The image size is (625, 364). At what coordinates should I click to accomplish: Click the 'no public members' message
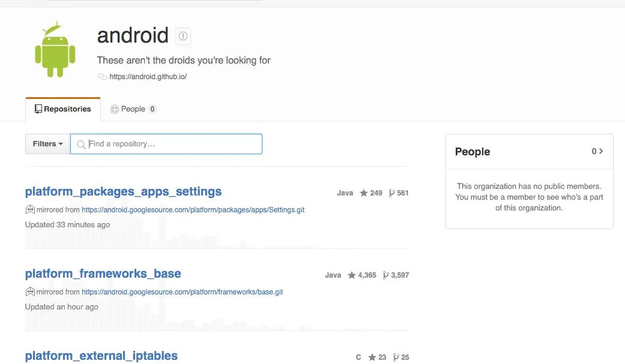(529, 197)
